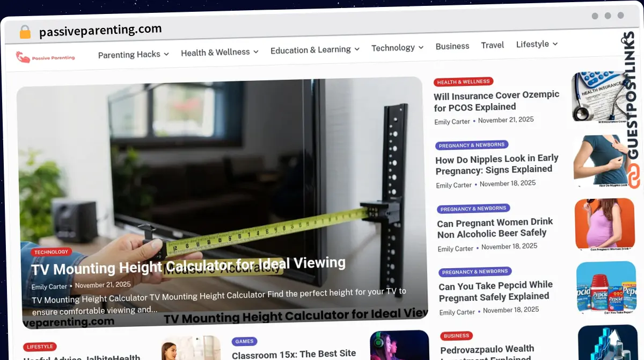Image resolution: width=644 pixels, height=360 pixels.
Task: Read Will Insurance Cover Ozempic article
Action: pyautogui.click(x=496, y=101)
